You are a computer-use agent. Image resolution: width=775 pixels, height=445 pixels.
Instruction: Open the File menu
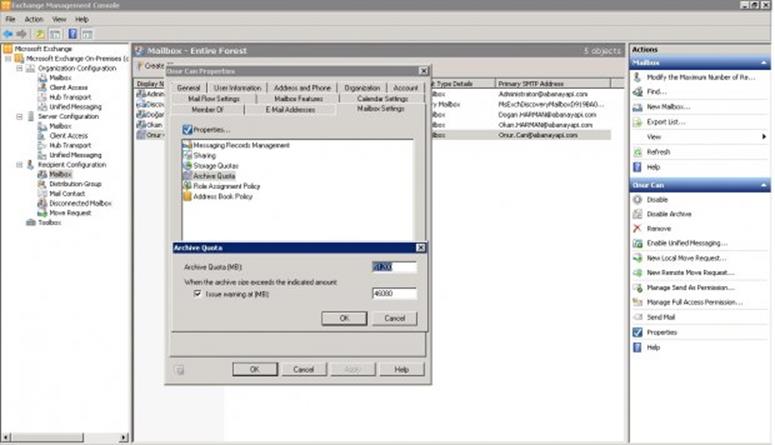tap(10, 19)
